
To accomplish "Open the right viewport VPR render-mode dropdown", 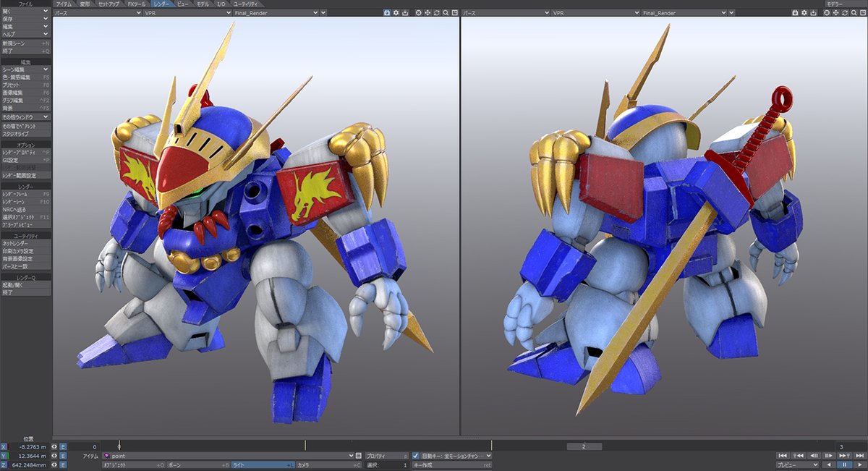I will coord(595,13).
